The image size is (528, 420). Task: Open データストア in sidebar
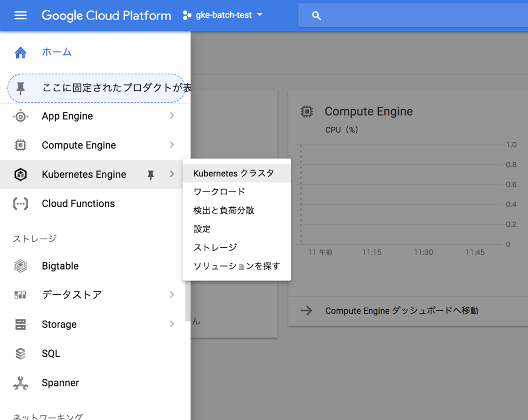click(x=72, y=295)
